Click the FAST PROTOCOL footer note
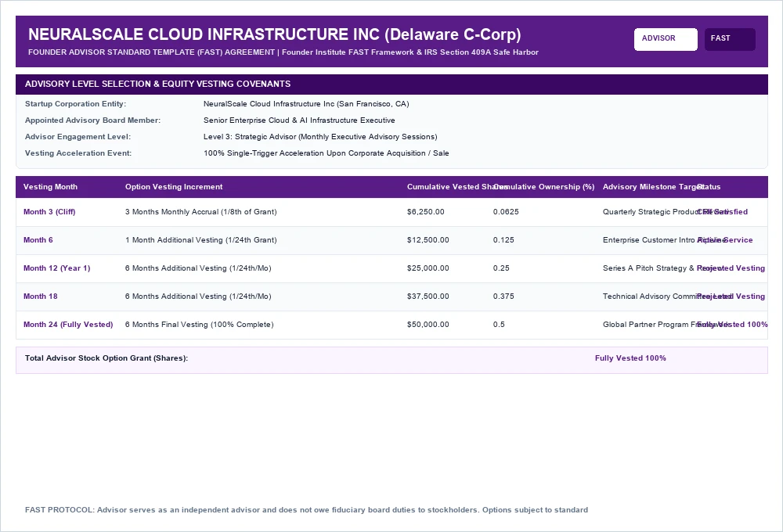This screenshot has width=783, height=532. pos(307,510)
